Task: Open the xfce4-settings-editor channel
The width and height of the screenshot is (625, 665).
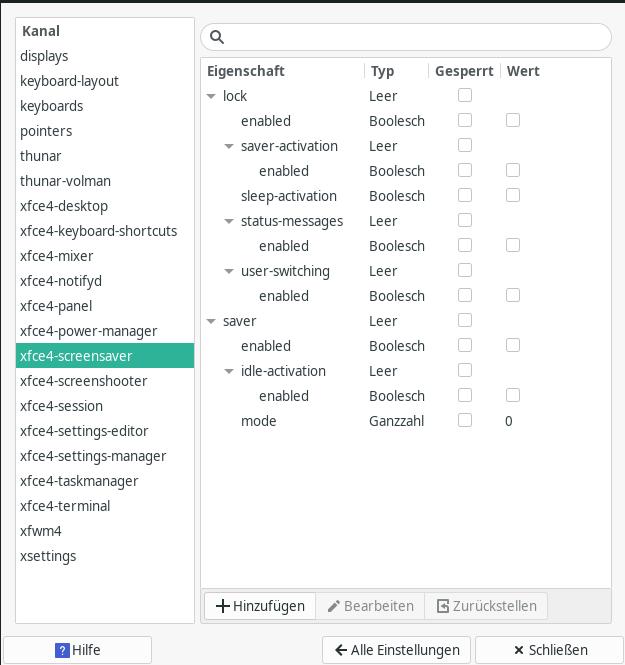Action: (105, 431)
